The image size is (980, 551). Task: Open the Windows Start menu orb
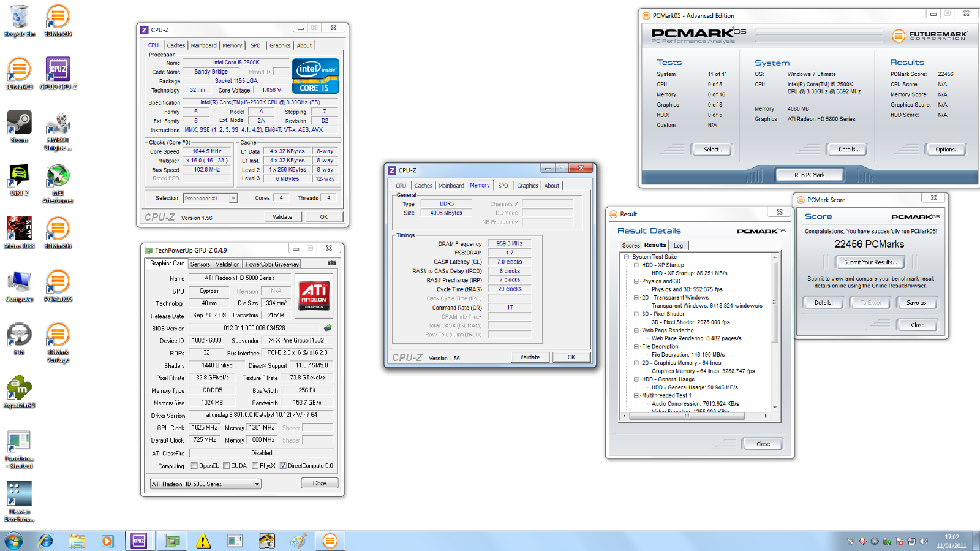pyautogui.click(x=13, y=541)
